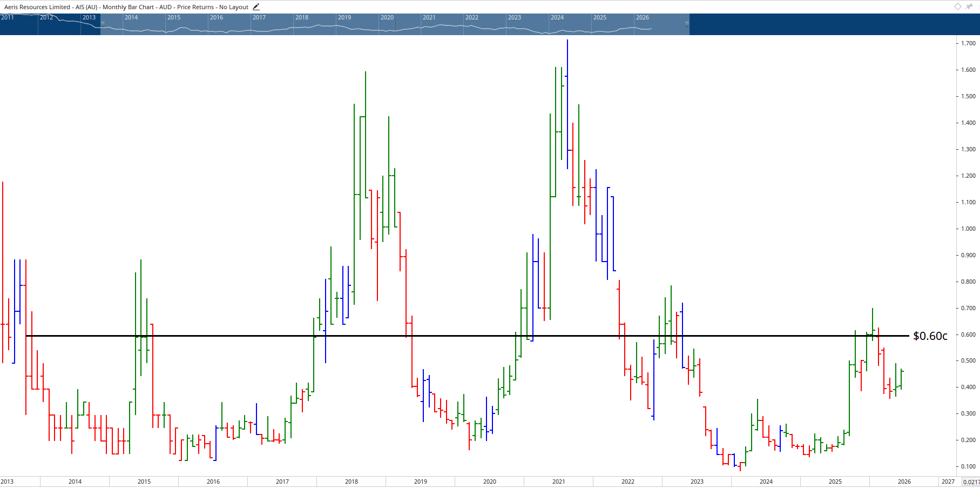Click the 1.700 price label on the axis
This screenshot has width=980, height=488.
pos(969,43)
